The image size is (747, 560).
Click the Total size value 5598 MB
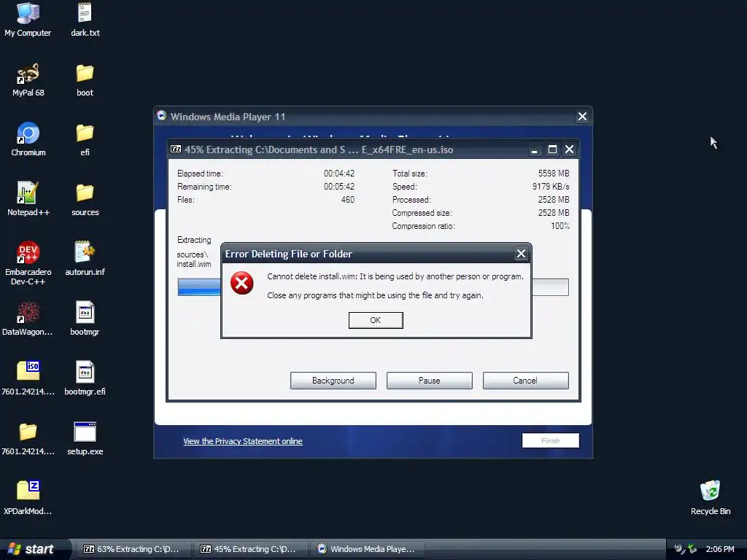[554, 174]
